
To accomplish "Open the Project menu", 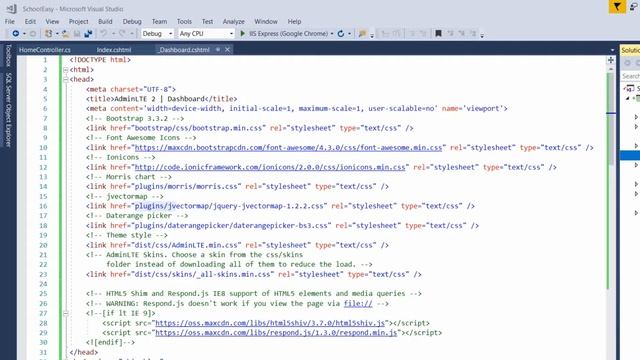I will tap(78, 21).
